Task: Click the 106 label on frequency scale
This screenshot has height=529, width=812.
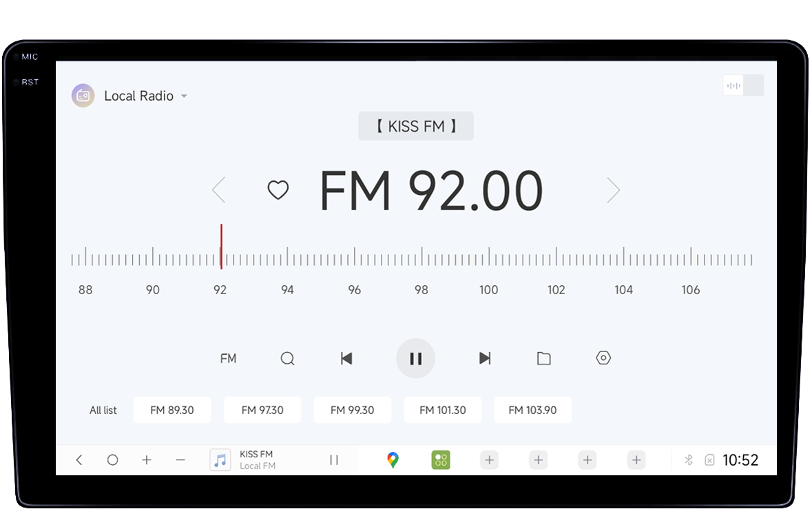Action: [690, 289]
